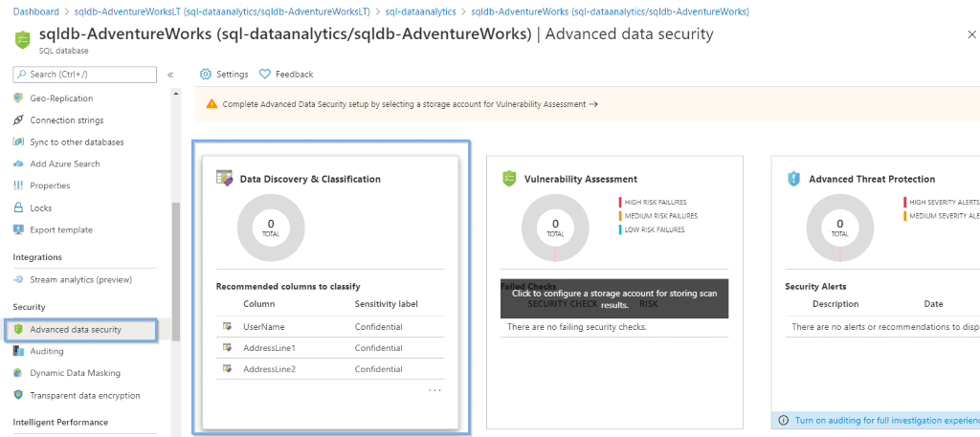
Task: Open Settings in the toolbar
Action: [224, 74]
